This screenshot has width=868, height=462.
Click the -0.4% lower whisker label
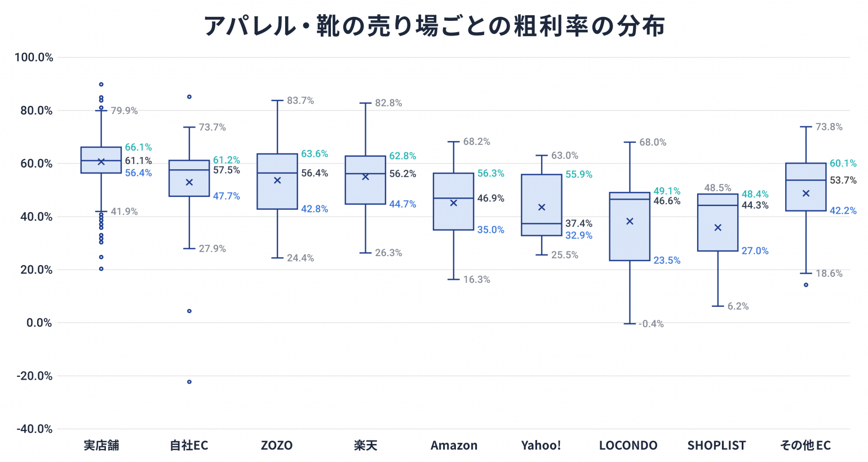[x=652, y=324]
